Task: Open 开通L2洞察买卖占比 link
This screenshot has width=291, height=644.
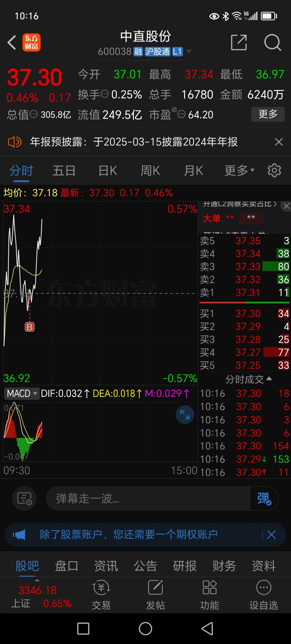Action: [240, 204]
